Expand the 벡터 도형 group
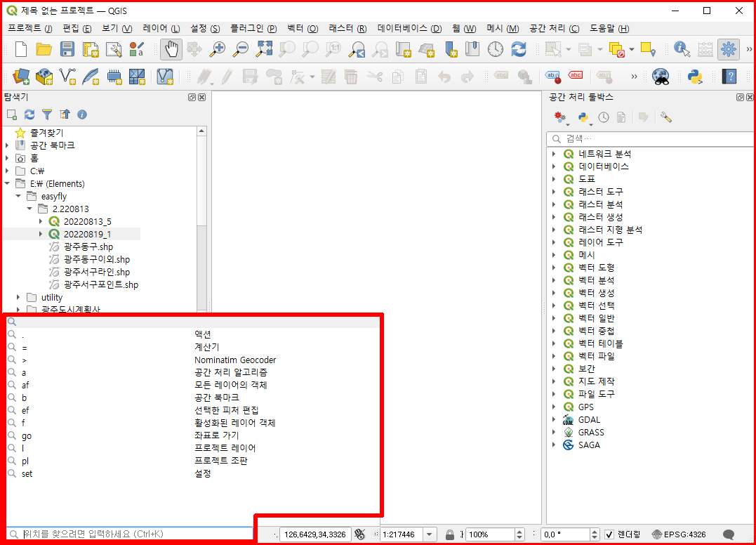 (554, 268)
